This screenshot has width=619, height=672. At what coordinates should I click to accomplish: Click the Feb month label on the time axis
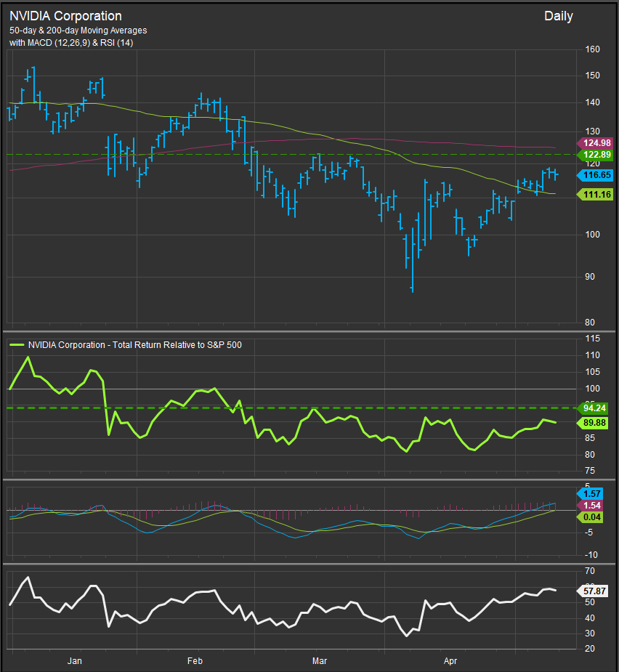click(x=195, y=661)
